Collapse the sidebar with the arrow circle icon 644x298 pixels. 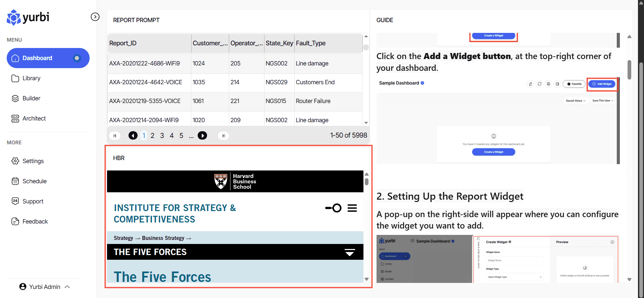[x=95, y=17]
